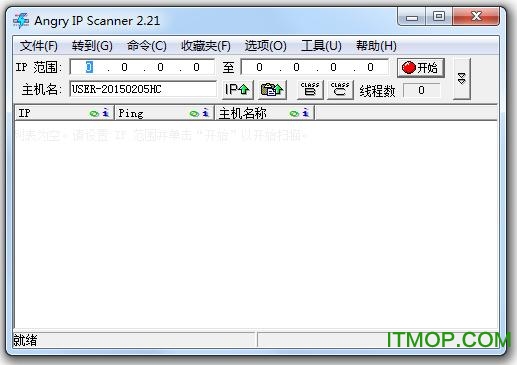Open the 选项(O) menu
This screenshot has width=517, height=365.
pyautogui.click(x=266, y=46)
